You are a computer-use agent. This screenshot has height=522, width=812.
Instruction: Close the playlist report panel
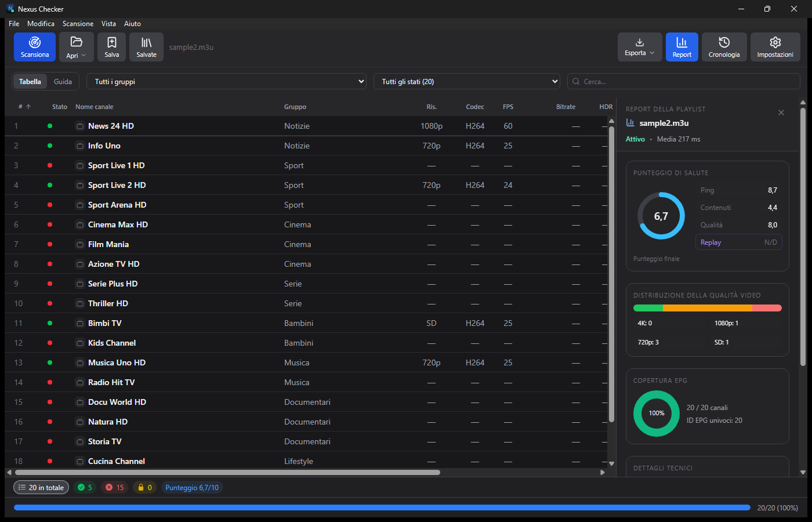[781, 113]
